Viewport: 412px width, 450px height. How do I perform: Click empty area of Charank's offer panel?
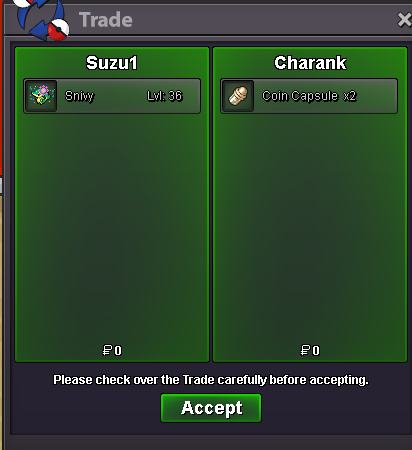tap(310, 227)
